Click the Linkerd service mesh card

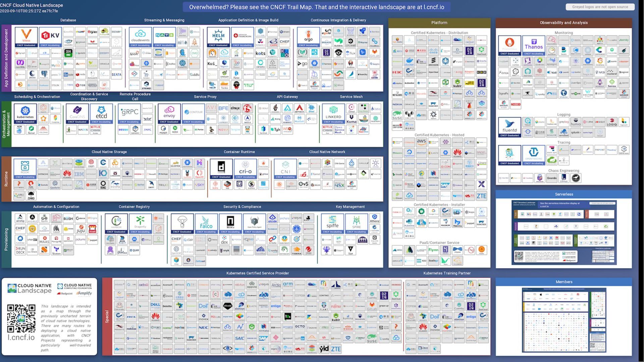(x=333, y=114)
